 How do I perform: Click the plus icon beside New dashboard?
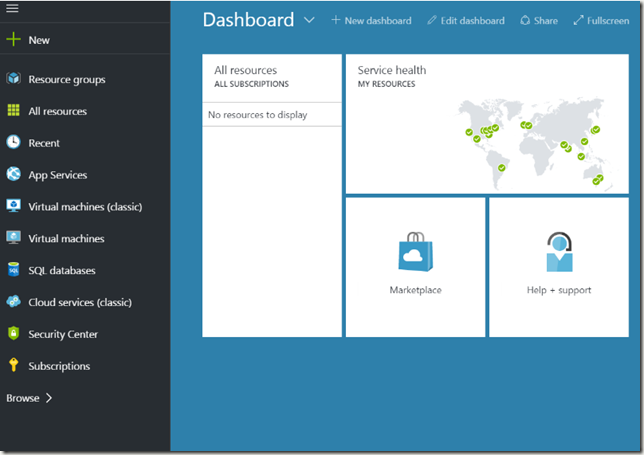336,20
